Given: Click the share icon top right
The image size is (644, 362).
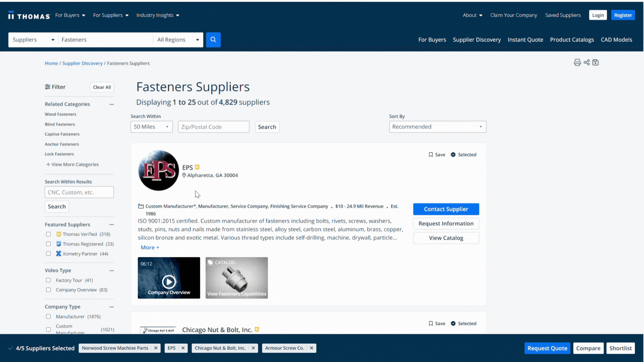Looking at the screenshot, I should coord(587,62).
